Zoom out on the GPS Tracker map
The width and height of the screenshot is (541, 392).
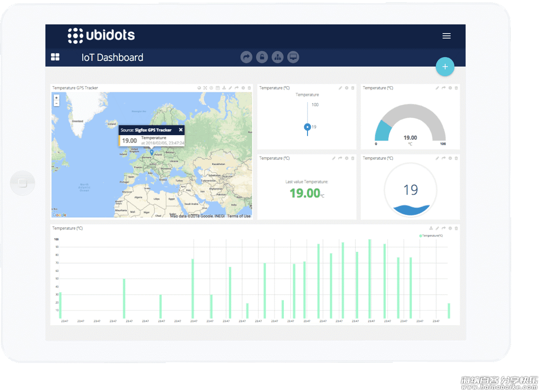coord(57,103)
